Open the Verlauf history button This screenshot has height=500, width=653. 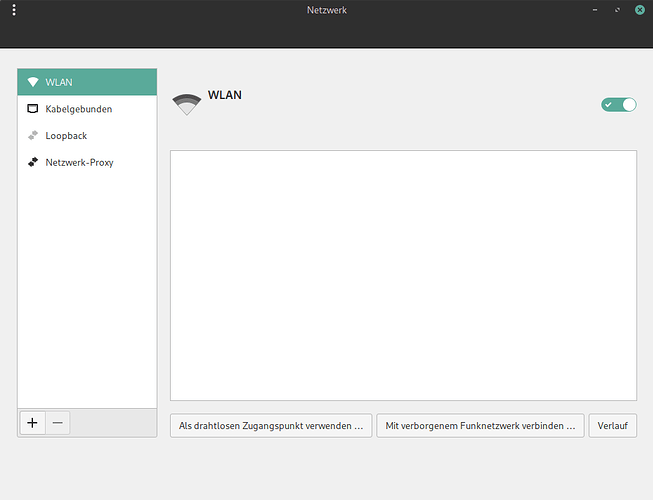click(x=612, y=426)
